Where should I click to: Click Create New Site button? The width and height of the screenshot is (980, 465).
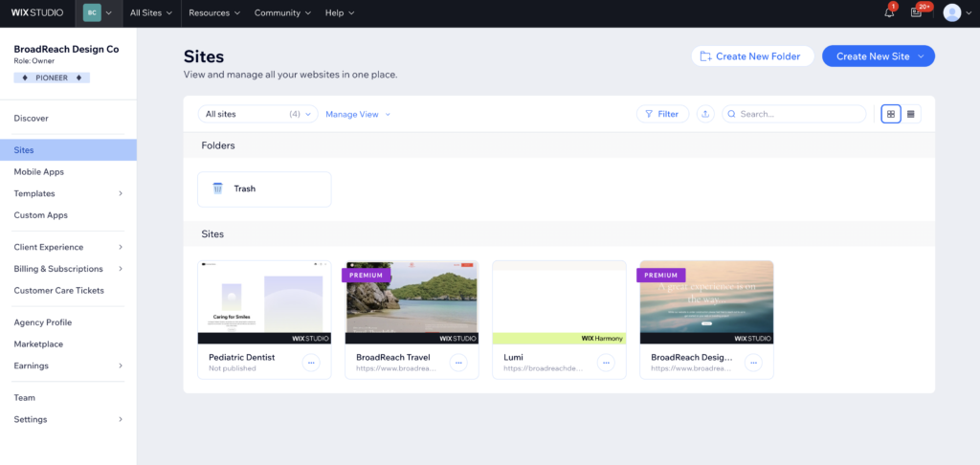[x=879, y=56]
